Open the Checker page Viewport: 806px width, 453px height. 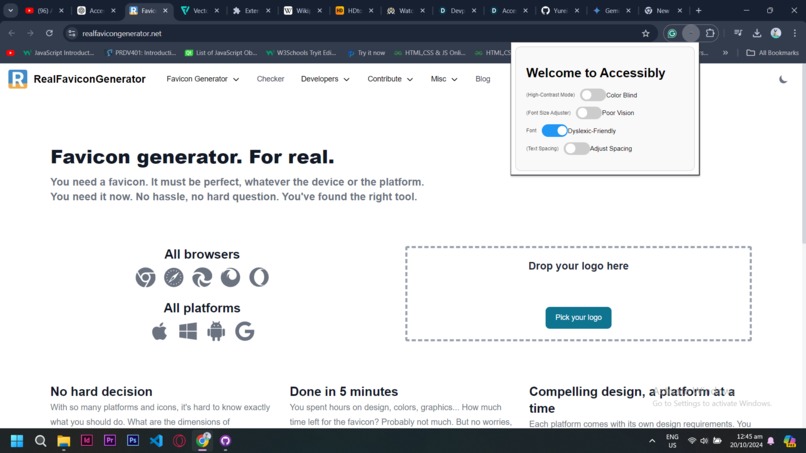point(270,79)
